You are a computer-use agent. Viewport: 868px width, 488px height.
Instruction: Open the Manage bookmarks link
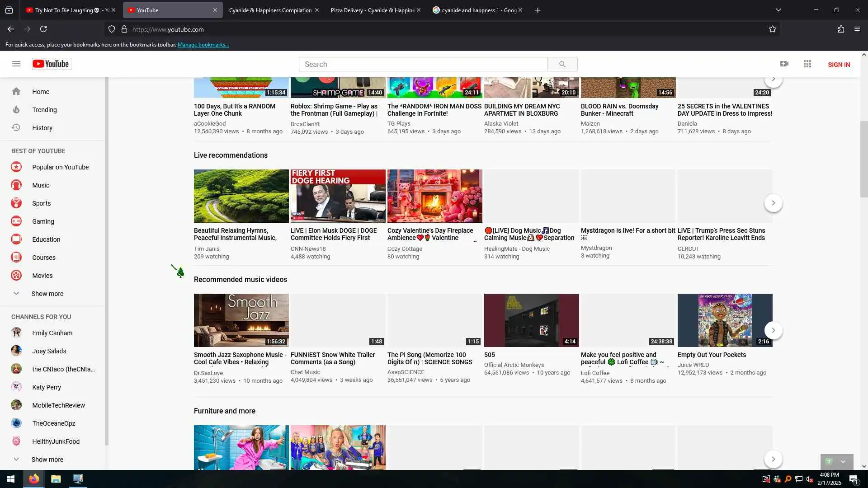pyautogui.click(x=203, y=45)
